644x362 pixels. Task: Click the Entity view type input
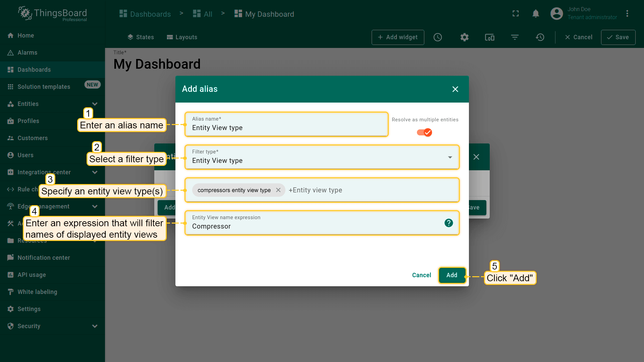point(369,190)
